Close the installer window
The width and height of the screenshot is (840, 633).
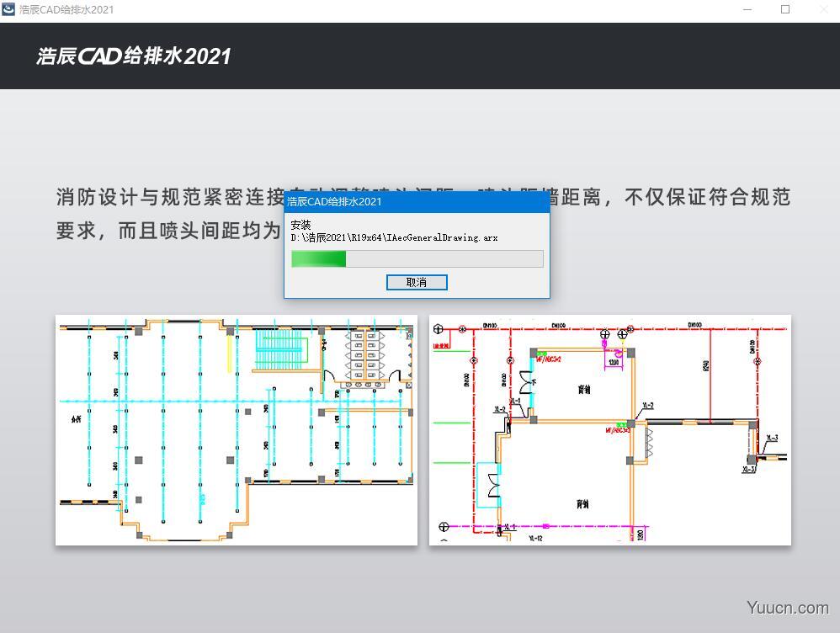pyautogui.click(x=824, y=9)
